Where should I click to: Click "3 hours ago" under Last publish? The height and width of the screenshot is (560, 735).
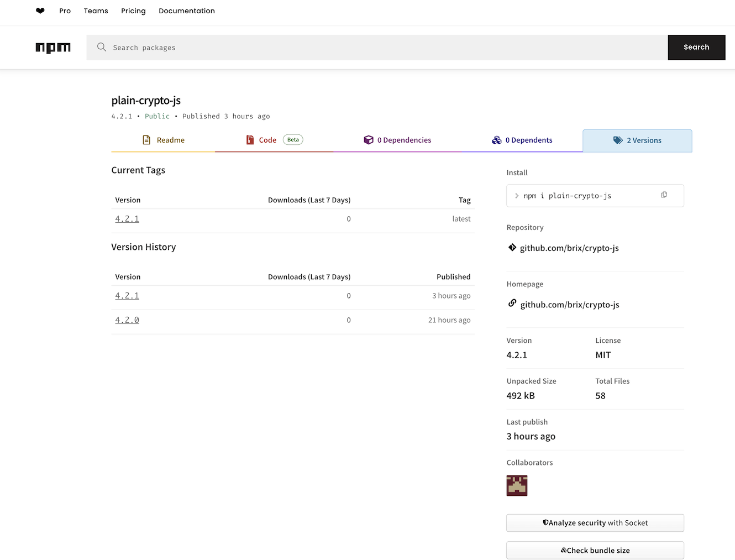coord(531,436)
